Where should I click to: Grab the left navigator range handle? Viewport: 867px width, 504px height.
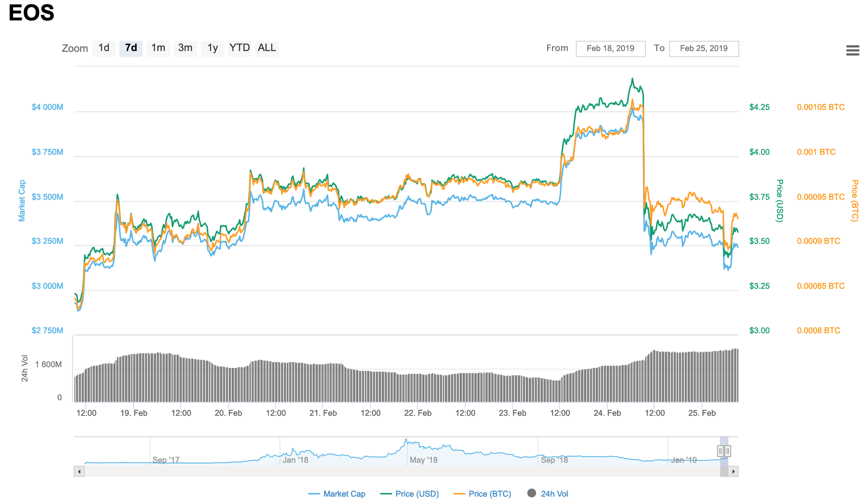click(720, 451)
